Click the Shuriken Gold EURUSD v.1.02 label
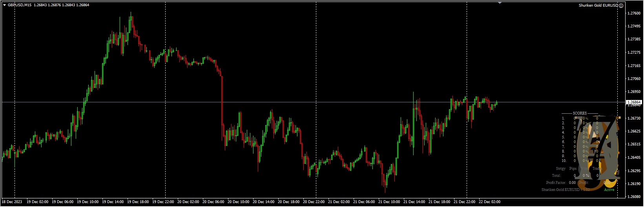This screenshot has height=207, width=644. click(x=566, y=190)
